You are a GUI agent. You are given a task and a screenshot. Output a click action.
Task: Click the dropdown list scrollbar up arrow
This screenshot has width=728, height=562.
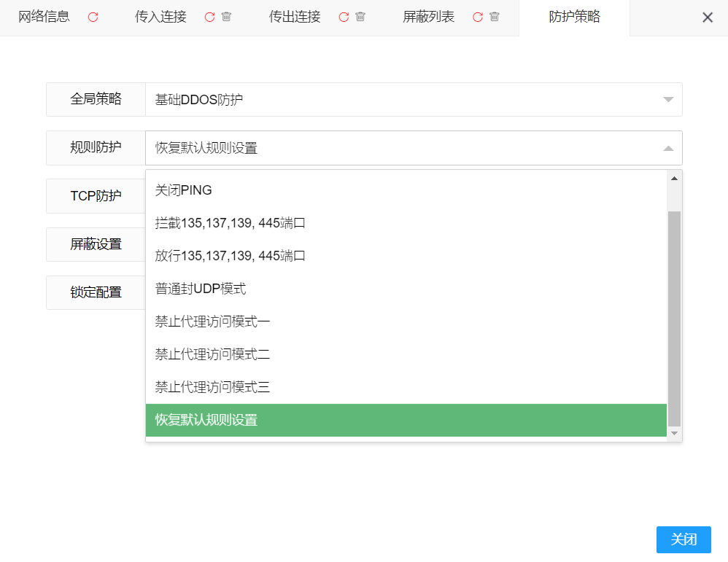[x=674, y=178]
